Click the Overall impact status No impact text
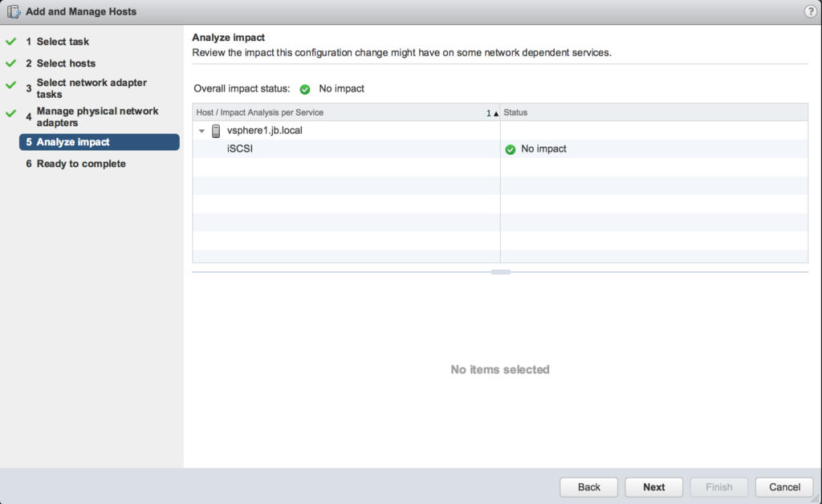 (341, 88)
